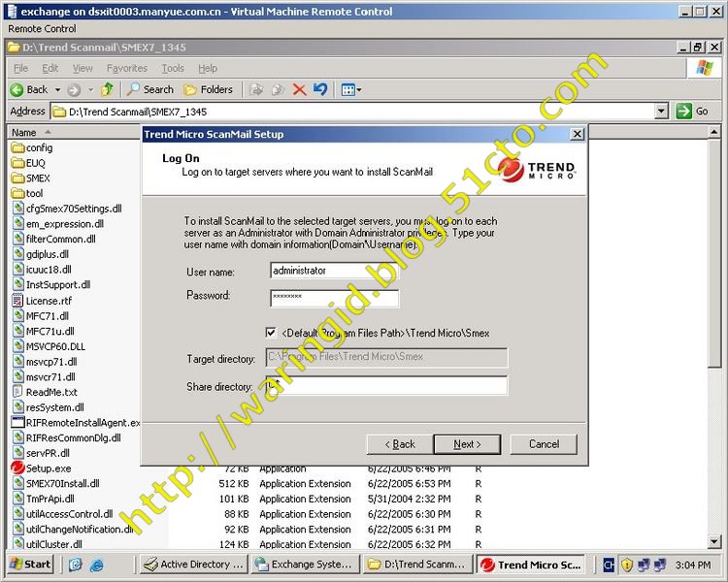Click the Password input field
This screenshot has width=728, height=582.
point(334,297)
